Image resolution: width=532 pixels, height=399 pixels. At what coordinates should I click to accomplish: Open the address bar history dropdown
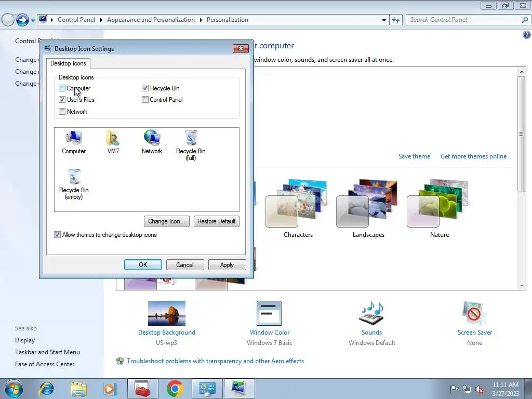pyautogui.click(x=384, y=20)
